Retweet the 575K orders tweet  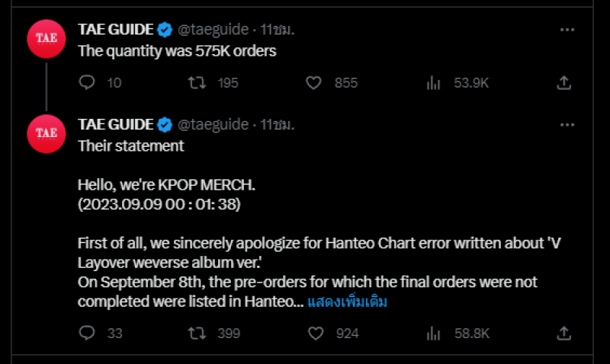pos(197,83)
